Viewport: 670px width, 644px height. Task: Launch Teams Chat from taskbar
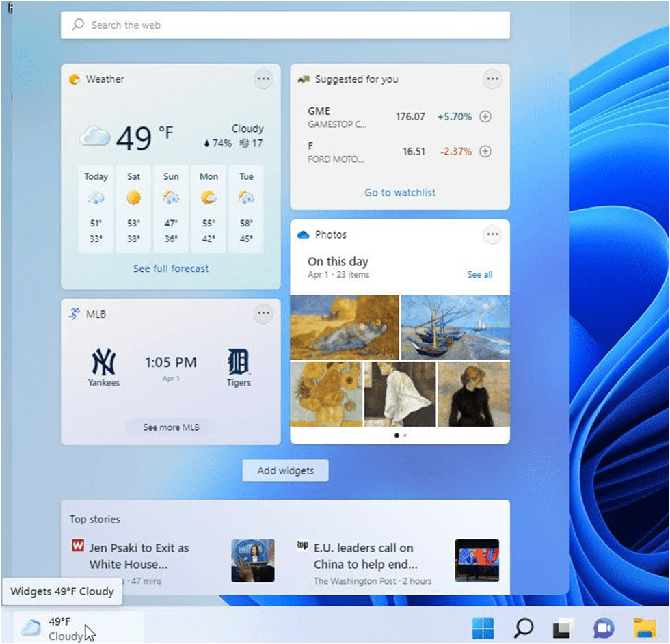click(x=603, y=628)
